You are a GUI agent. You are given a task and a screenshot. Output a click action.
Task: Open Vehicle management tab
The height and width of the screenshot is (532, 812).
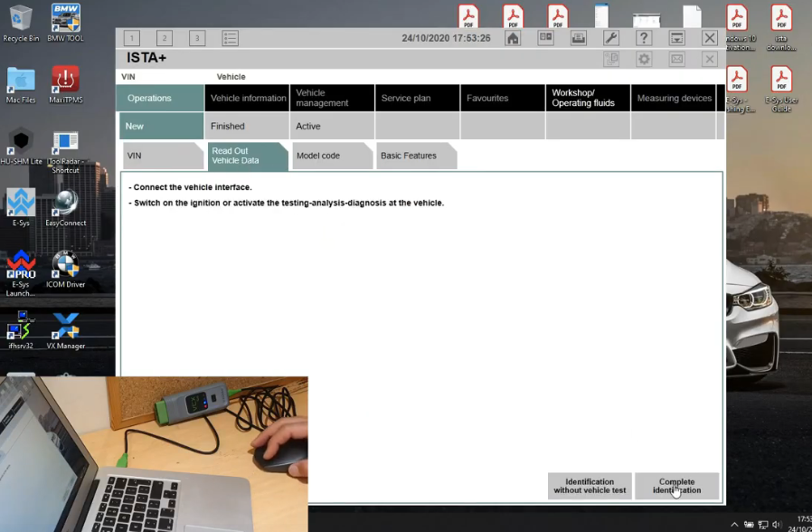[332, 98]
